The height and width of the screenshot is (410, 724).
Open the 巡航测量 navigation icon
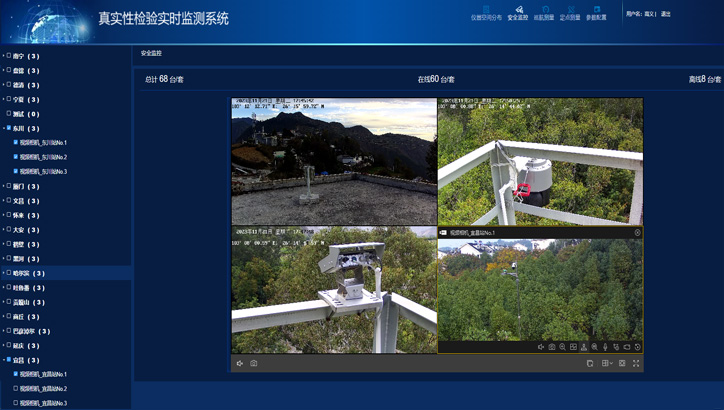pos(544,13)
